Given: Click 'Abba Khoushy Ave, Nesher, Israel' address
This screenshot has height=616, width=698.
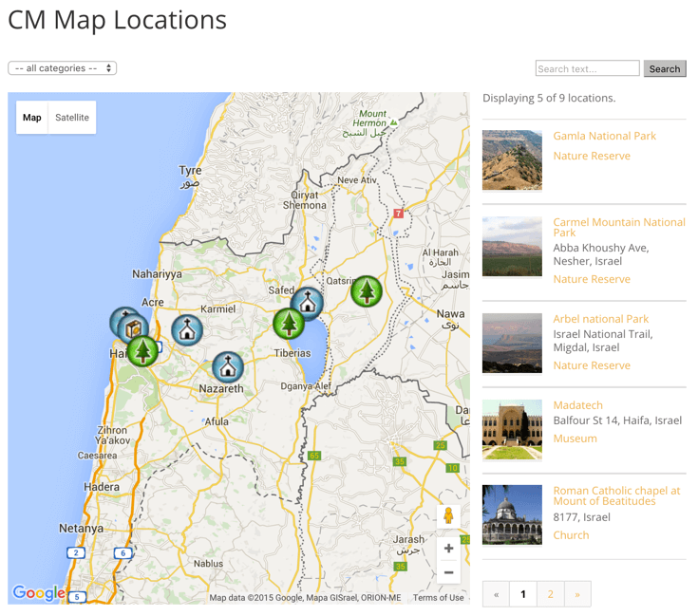Looking at the screenshot, I should 601,254.
